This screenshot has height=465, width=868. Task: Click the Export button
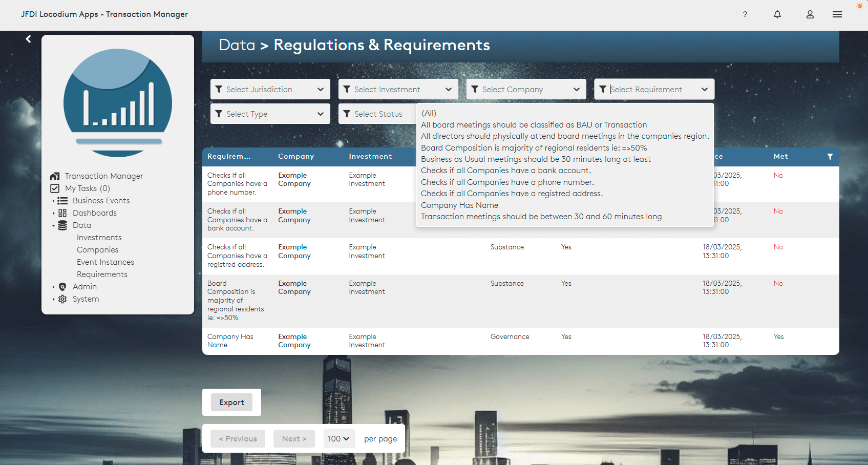[231, 402]
